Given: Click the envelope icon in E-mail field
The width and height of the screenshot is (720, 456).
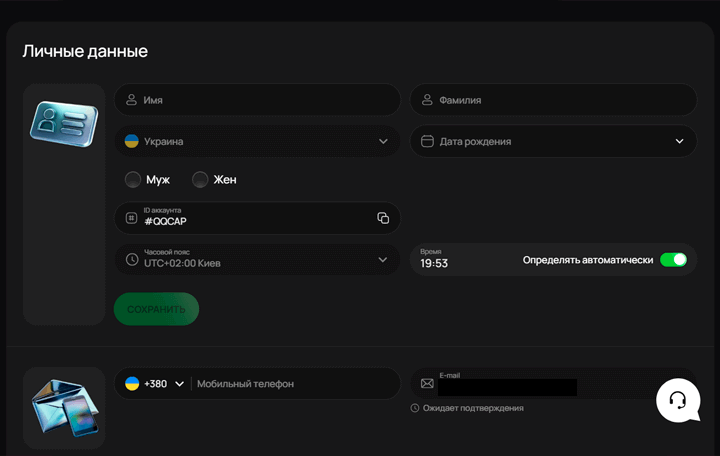Looking at the screenshot, I should 427,383.
